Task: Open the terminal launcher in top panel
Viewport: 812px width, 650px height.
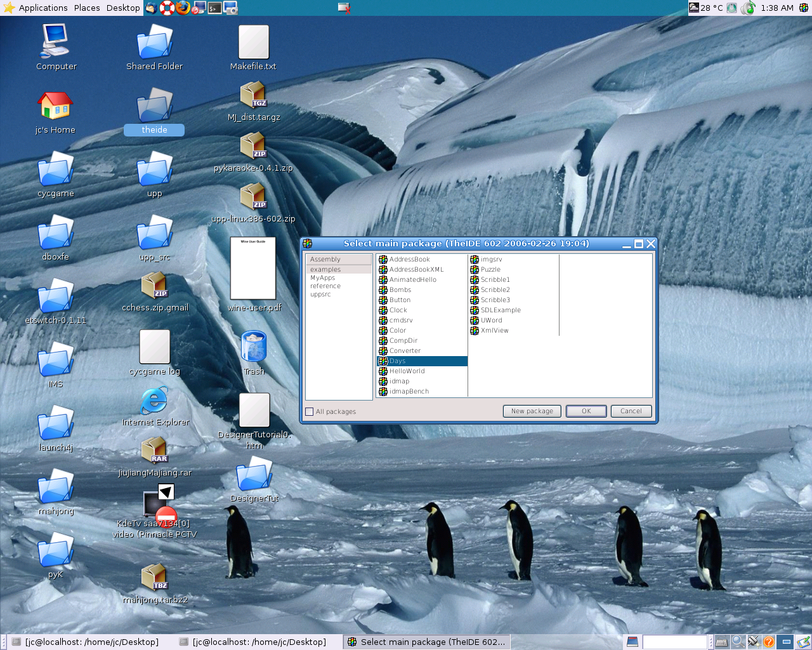Action: point(215,8)
